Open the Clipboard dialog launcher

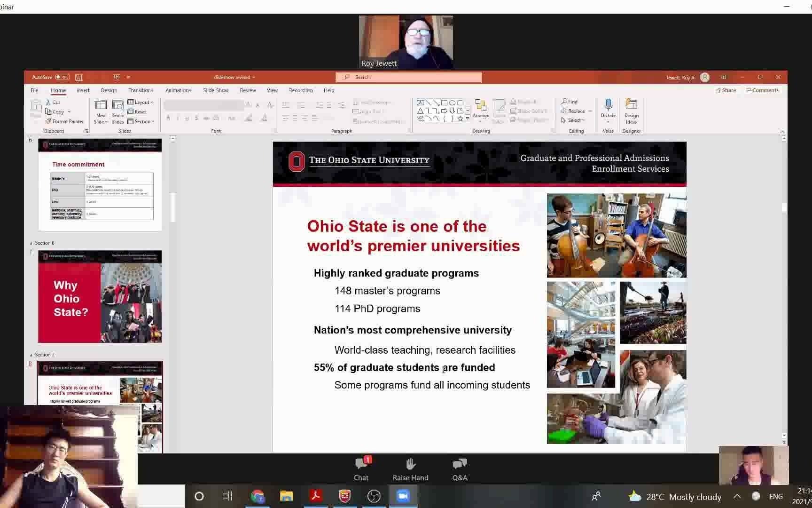pyautogui.click(x=86, y=131)
